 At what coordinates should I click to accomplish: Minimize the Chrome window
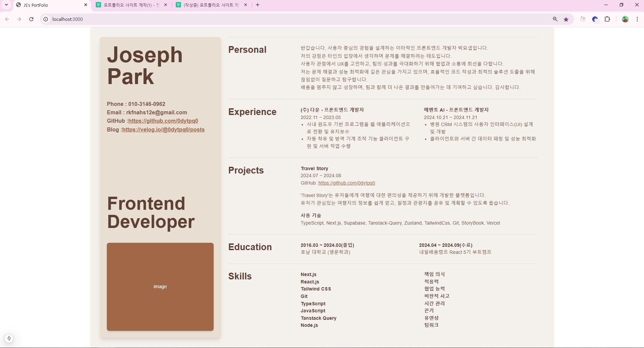606,5
